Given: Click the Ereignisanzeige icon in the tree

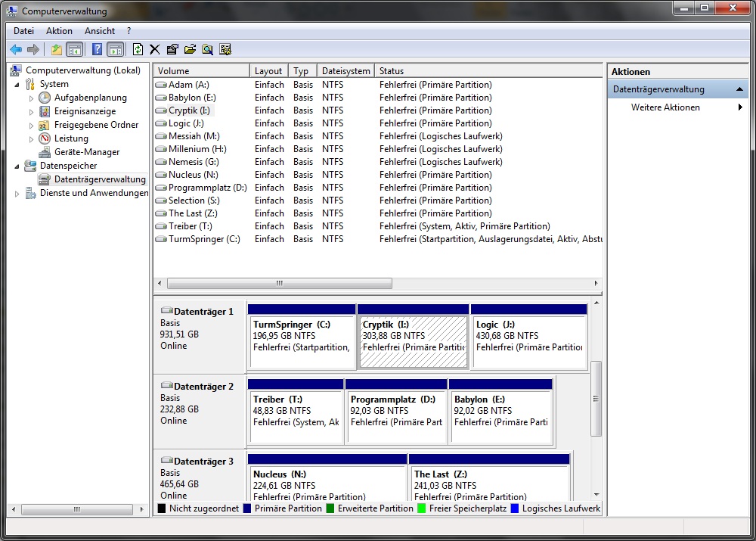Looking at the screenshot, I should pyautogui.click(x=45, y=111).
